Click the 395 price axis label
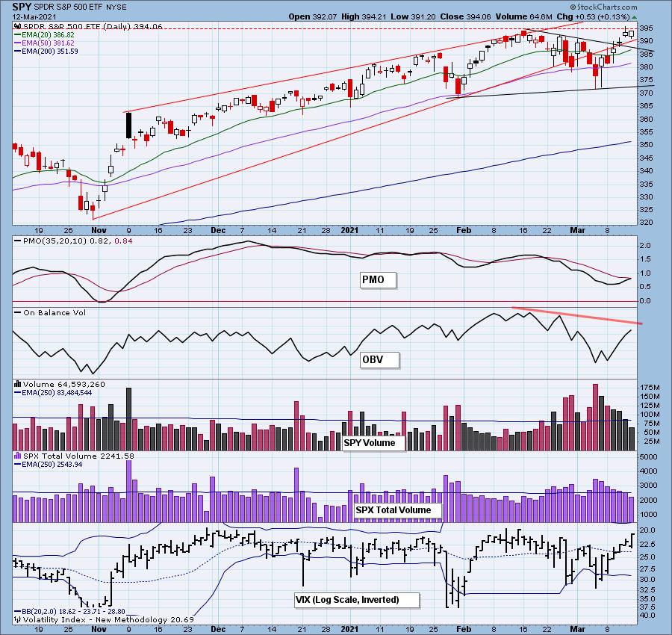This screenshot has height=635, width=672. tap(646, 28)
